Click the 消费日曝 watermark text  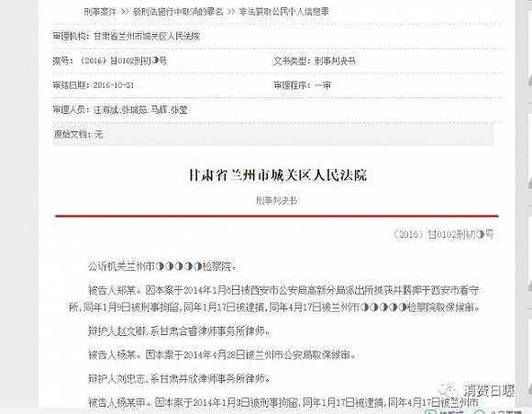(x=489, y=391)
